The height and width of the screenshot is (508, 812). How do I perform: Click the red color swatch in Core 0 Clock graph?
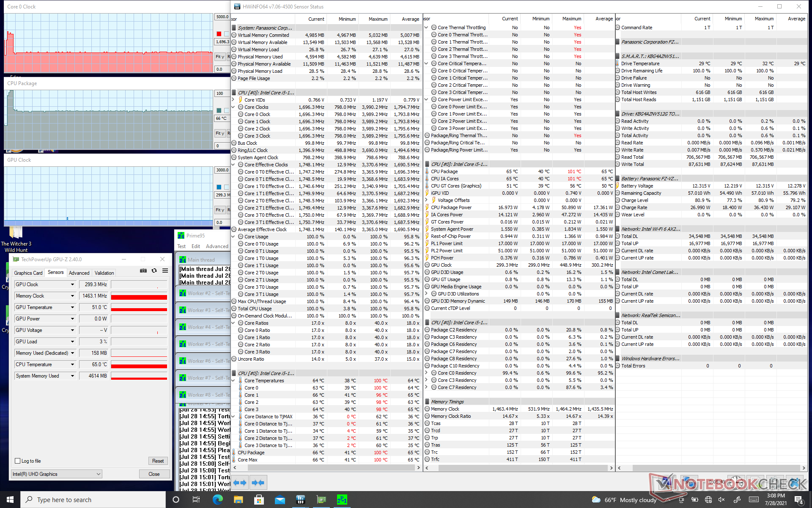(219, 34)
